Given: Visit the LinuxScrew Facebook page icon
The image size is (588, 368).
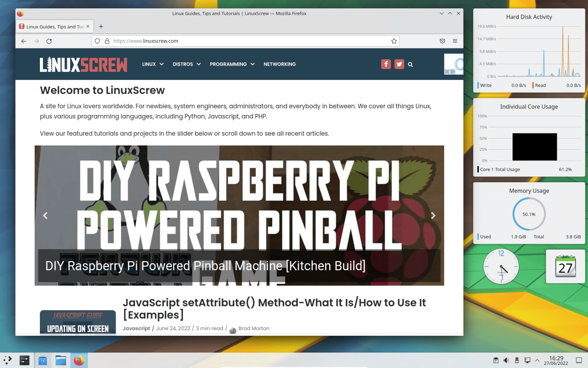Looking at the screenshot, I should (386, 64).
